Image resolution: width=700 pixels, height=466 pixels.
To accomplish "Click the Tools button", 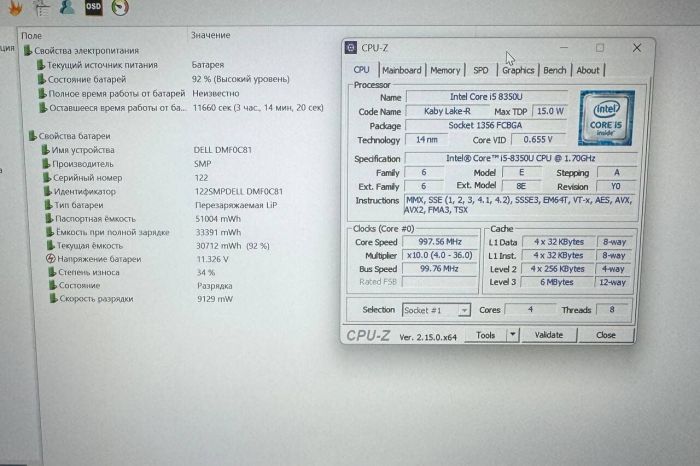I will pyautogui.click(x=486, y=336).
